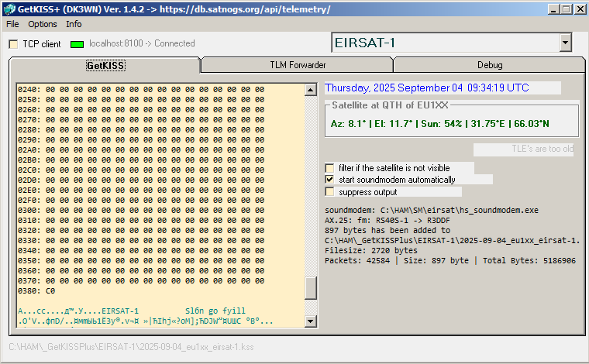The image size is (589, 364).
Task: Open the Options menu
Action: pyautogui.click(x=43, y=24)
